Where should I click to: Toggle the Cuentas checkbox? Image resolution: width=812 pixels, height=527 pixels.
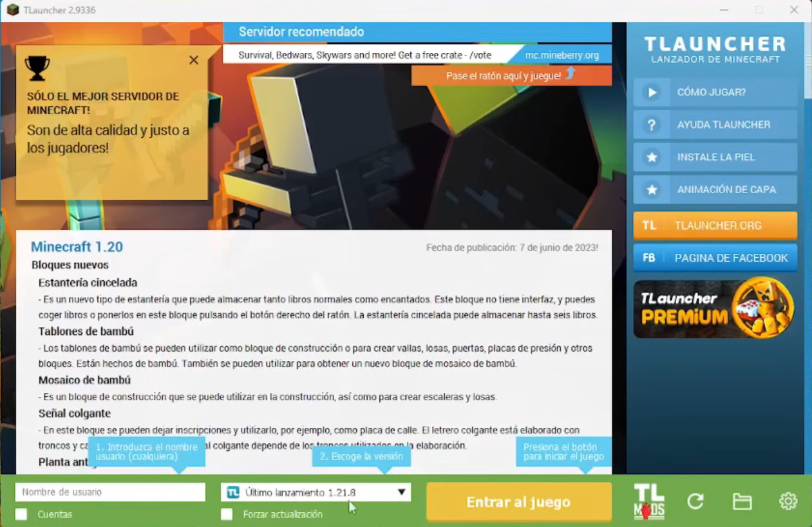pyautogui.click(x=21, y=514)
